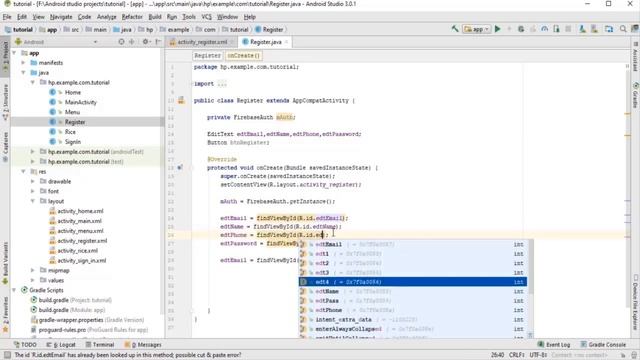The image size is (640, 360).
Task: Click the crosshair icon in Project panel header
Action: pyautogui.click(x=131, y=42)
